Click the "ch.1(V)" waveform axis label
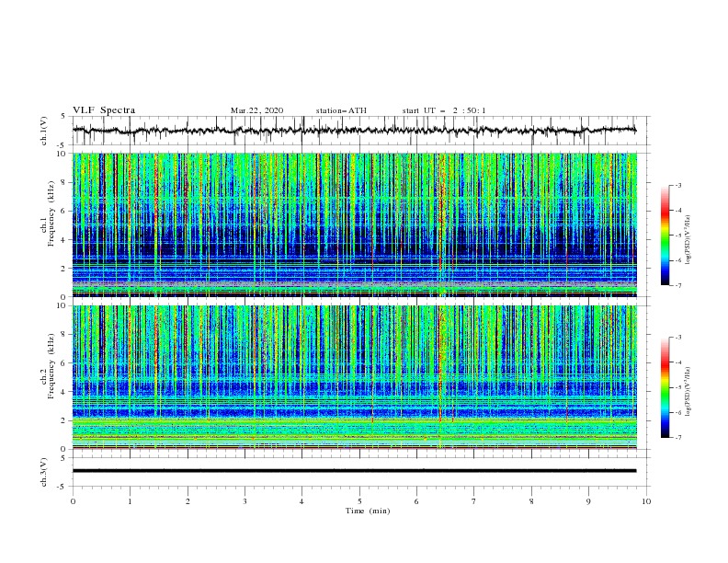Screen dimensions: 728x563 click(x=44, y=131)
